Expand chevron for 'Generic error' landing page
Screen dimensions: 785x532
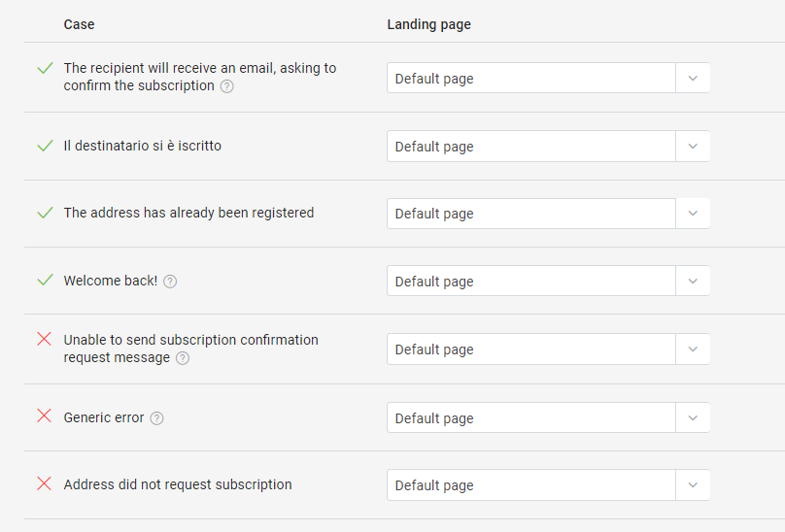693,418
